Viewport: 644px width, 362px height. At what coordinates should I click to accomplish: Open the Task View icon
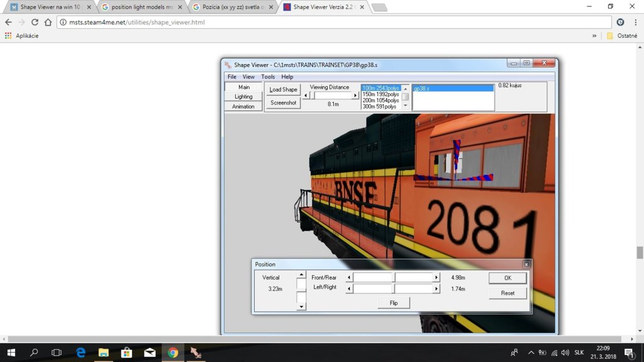coord(57,353)
